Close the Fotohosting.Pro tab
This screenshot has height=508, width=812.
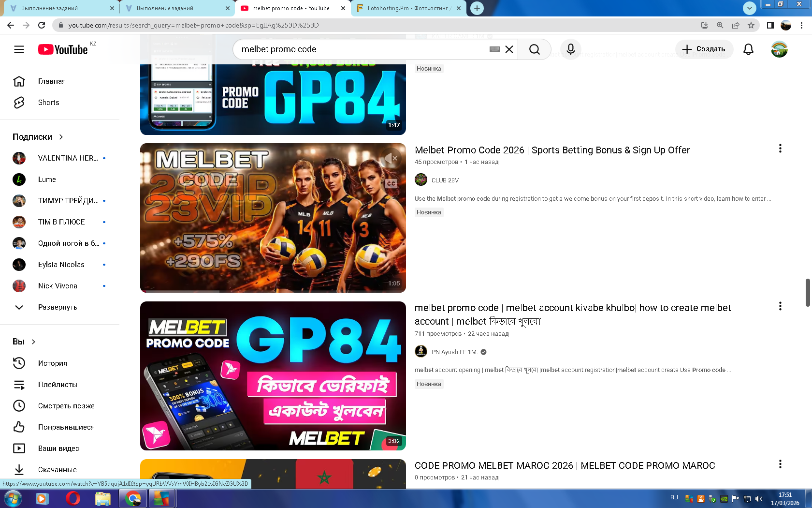459,8
